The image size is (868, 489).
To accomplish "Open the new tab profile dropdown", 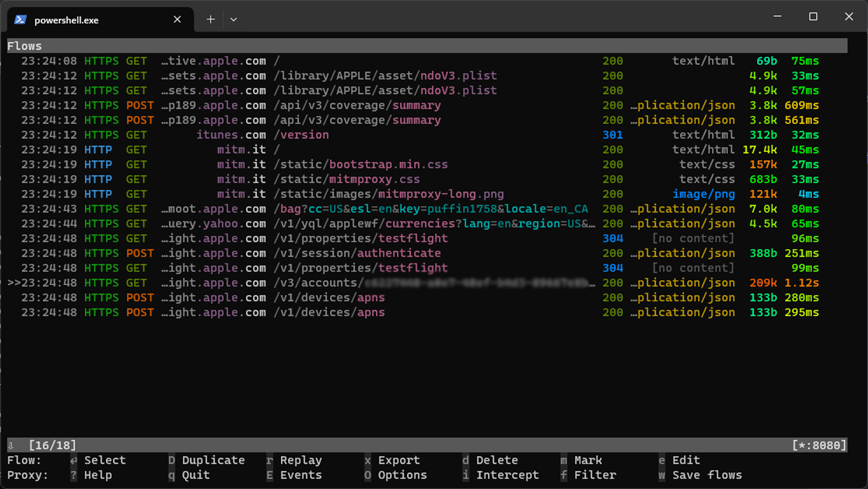I will pyautogui.click(x=233, y=20).
